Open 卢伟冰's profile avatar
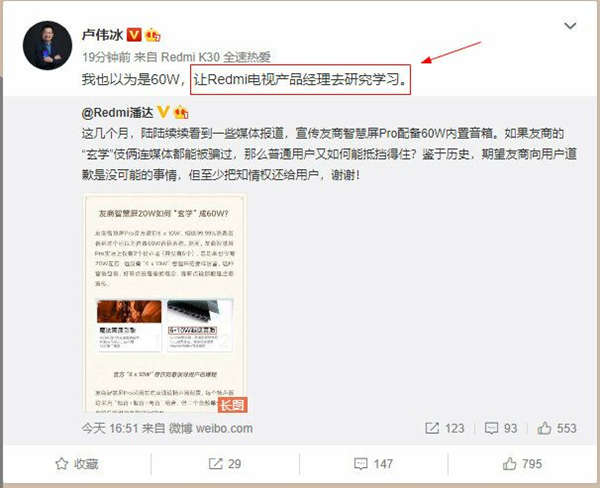This screenshot has width=600, height=488. pos(47,45)
